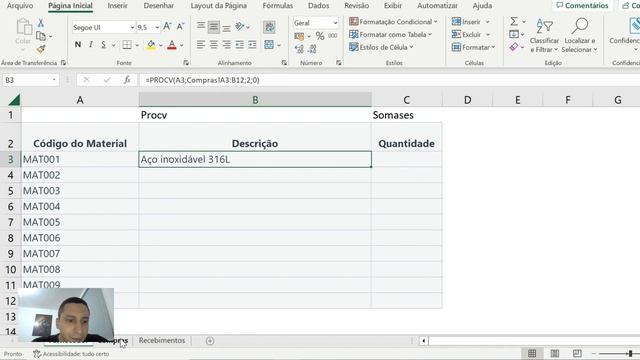Open the Formatar cells menu
The image size is (640, 360).
coord(473,47)
